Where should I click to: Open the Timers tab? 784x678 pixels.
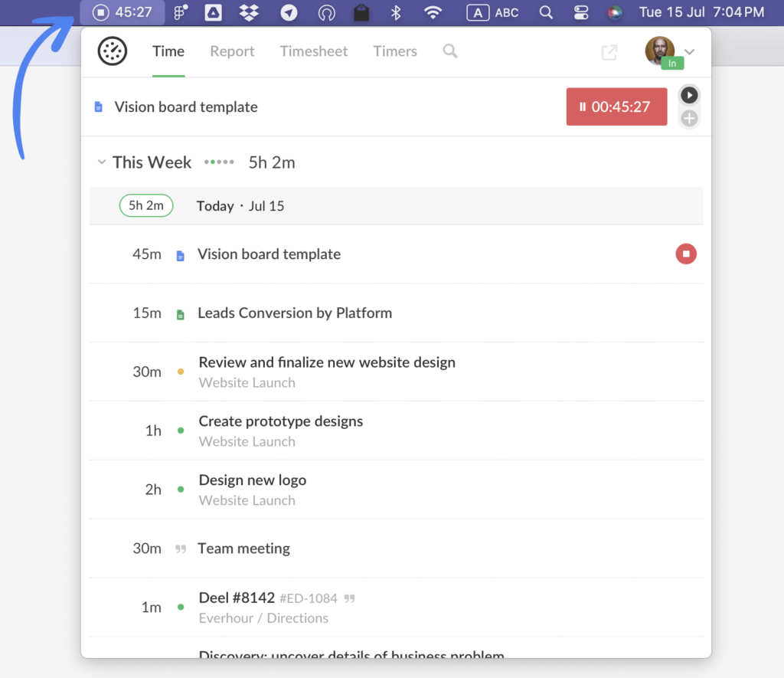pos(395,51)
